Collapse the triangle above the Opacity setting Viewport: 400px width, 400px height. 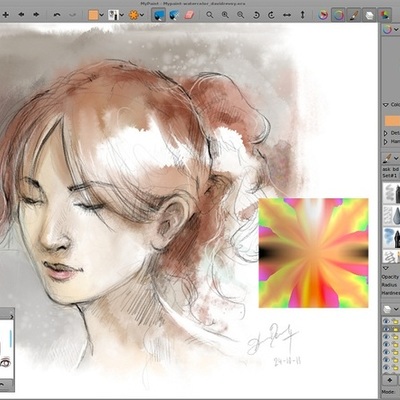(x=386, y=268)
